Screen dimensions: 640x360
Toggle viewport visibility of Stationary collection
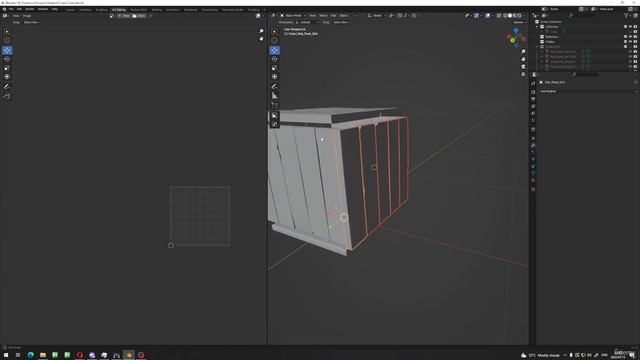click(630, 37)
